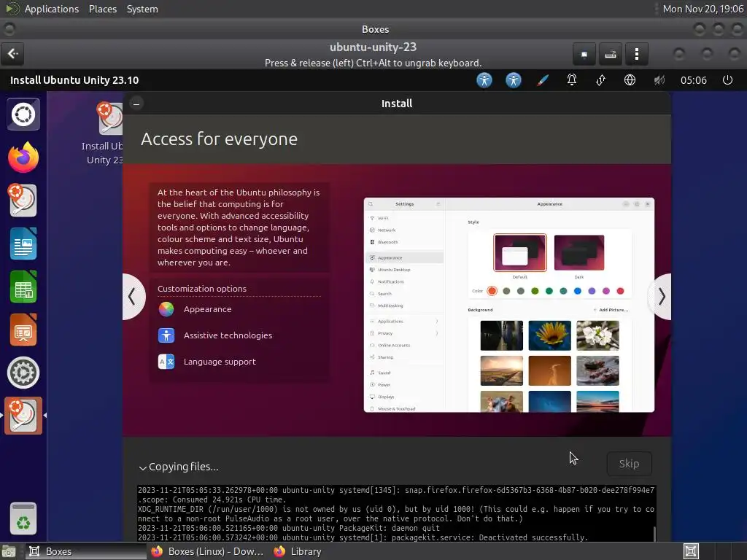Screen dimensions: 747x560
Task: Open network connections indicator
Action: pos(601,80)
